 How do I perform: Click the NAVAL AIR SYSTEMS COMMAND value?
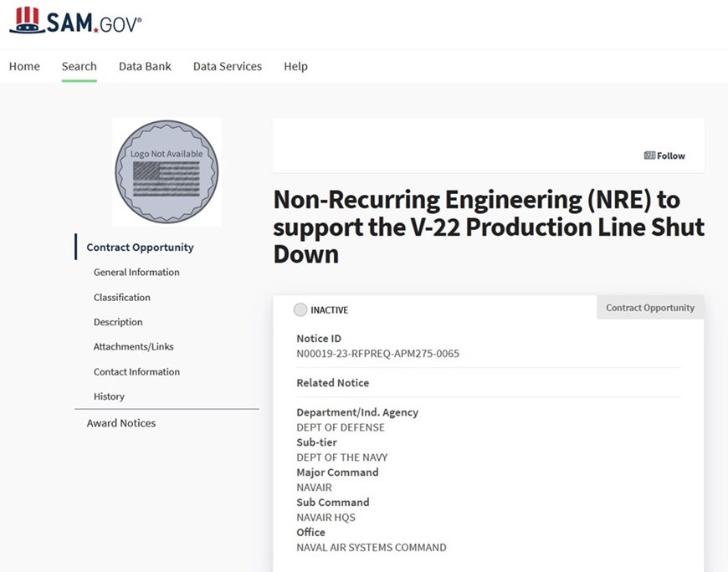372,548
